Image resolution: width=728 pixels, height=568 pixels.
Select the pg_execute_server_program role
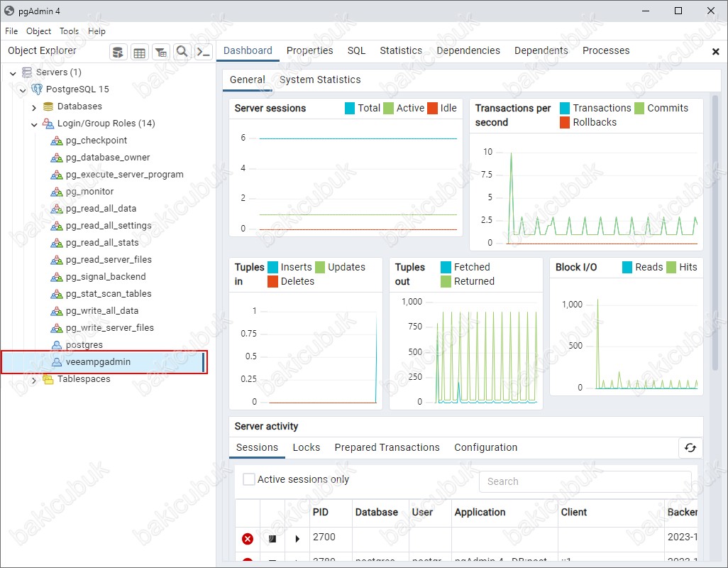click(124, 175)
